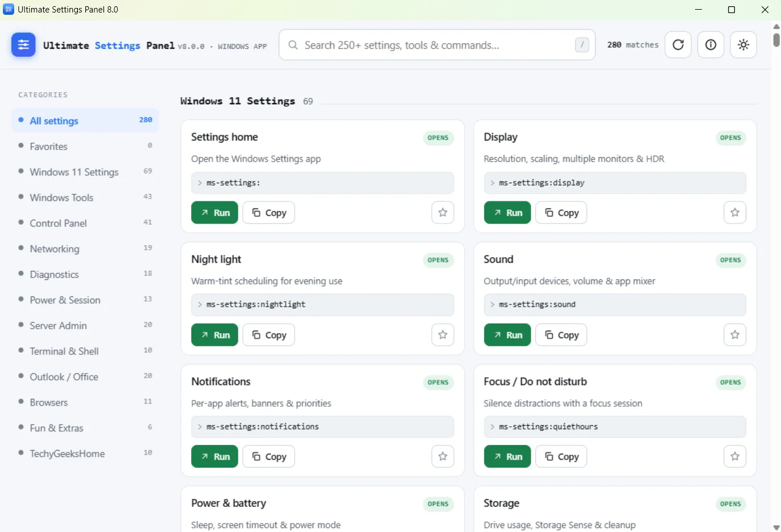Copy the ms-settings:notifications command
This screenshot has height=532, width=781.
268,456
